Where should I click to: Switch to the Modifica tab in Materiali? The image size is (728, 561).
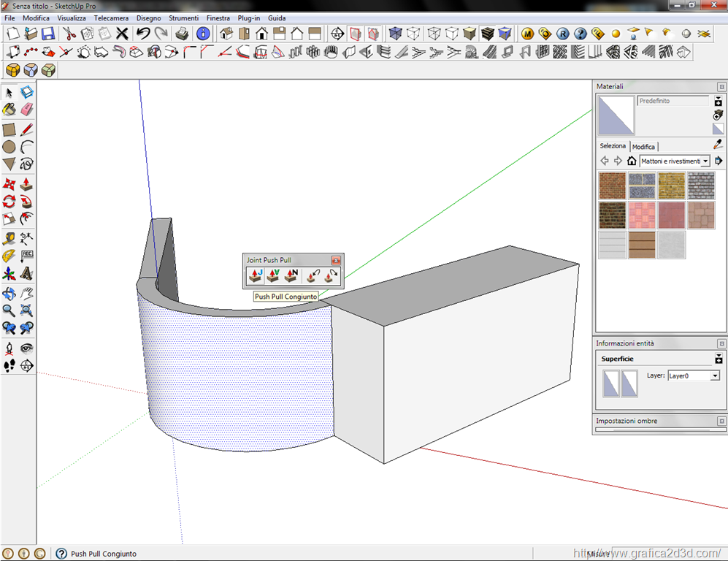[x=643, y=147]
